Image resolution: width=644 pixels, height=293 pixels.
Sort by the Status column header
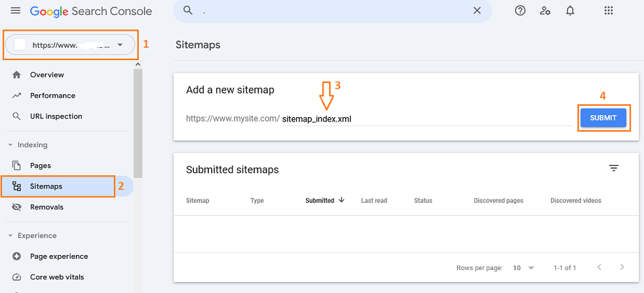[424, 201]
